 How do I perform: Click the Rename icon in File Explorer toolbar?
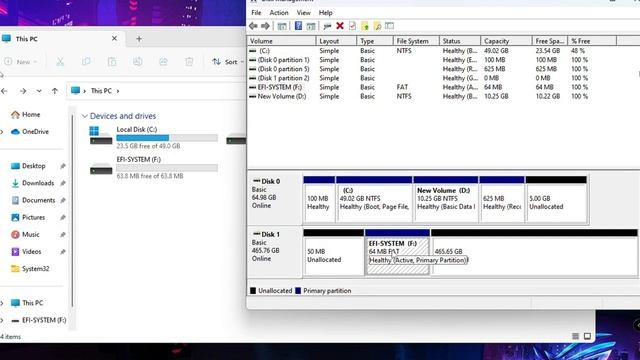click(138, 62)
